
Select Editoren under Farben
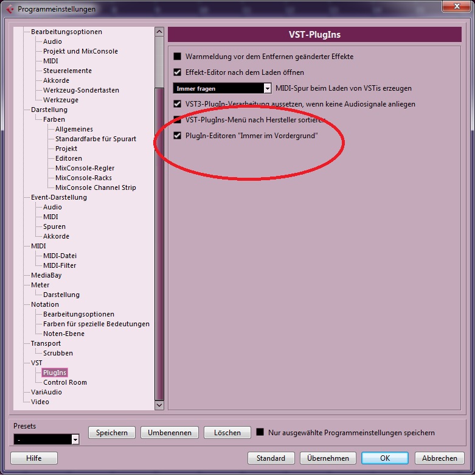69,158
